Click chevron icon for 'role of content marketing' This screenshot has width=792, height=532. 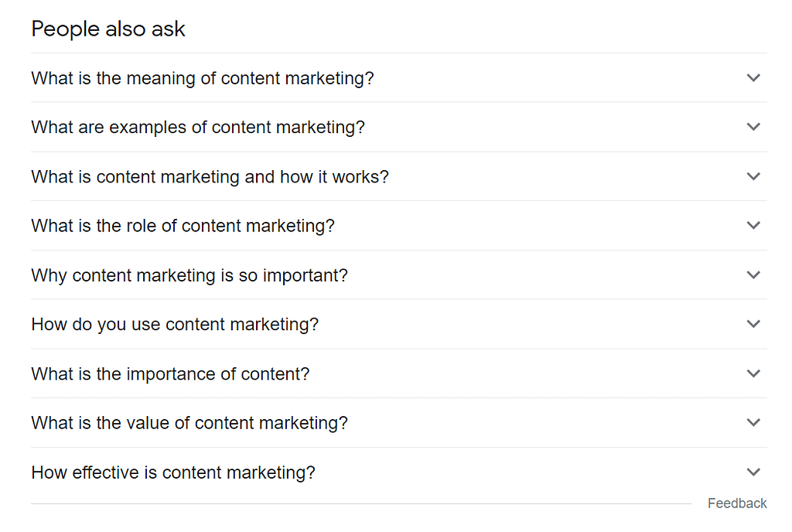tap(753, 226)
